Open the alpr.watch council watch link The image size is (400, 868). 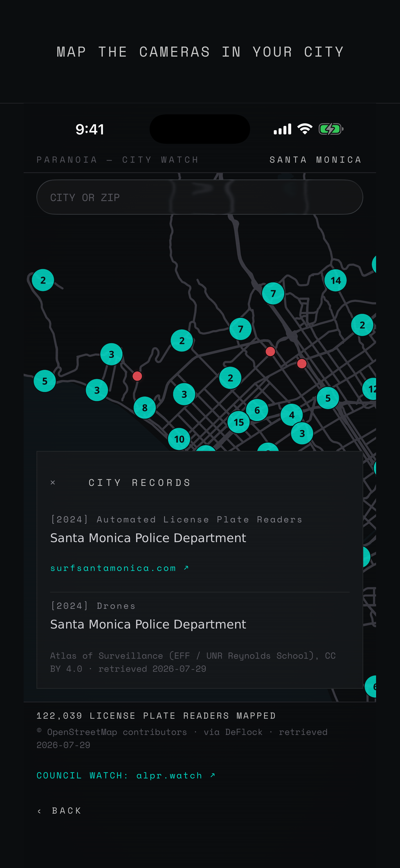tap(125, 775)
